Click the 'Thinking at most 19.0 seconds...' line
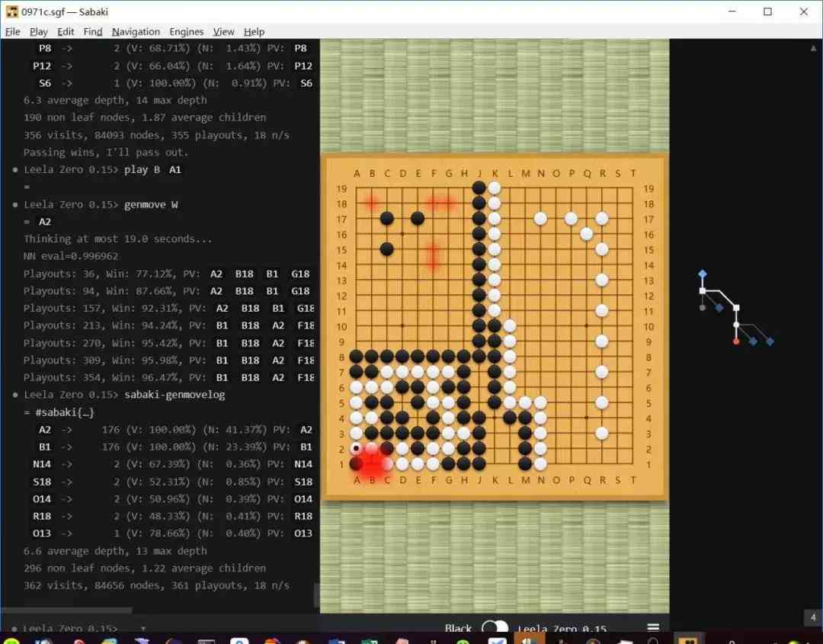823x644 pixels. [117, 239]
